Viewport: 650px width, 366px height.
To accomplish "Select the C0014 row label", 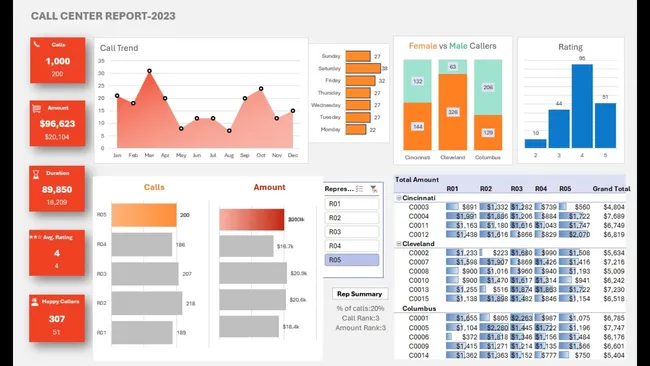I will click(x=419, y=355).
